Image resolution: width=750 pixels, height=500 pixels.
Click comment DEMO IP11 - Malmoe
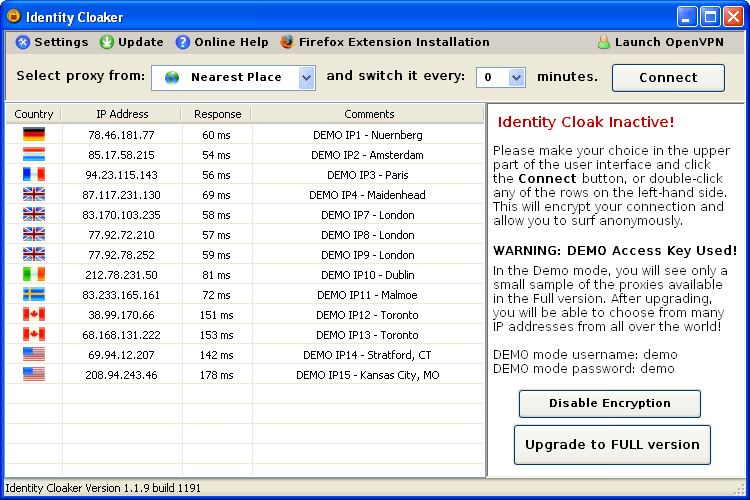tap(367, 295)
